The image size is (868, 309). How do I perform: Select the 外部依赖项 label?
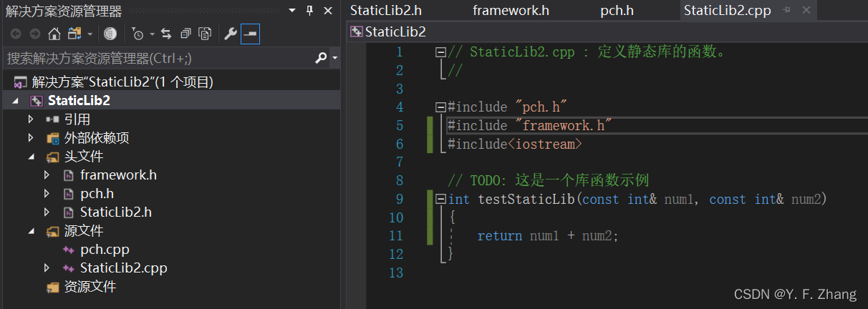[97, 138]
